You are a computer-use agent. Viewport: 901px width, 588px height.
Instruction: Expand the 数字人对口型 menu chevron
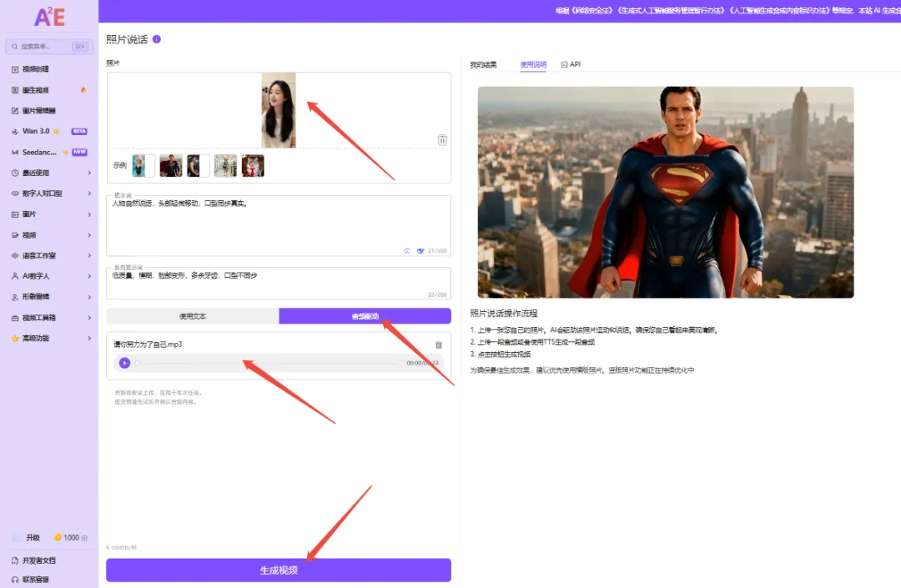click(x=89, y=193)
